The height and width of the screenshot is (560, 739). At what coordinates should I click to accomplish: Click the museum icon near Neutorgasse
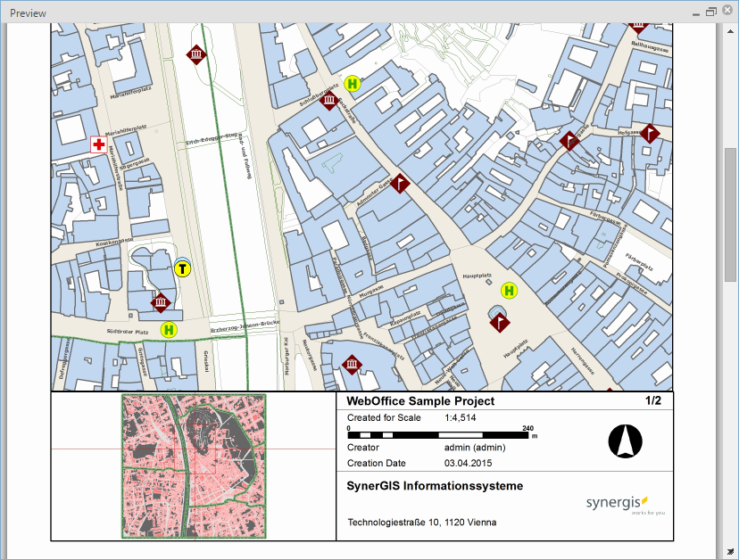pyautogui.click(x=352, y=364)
